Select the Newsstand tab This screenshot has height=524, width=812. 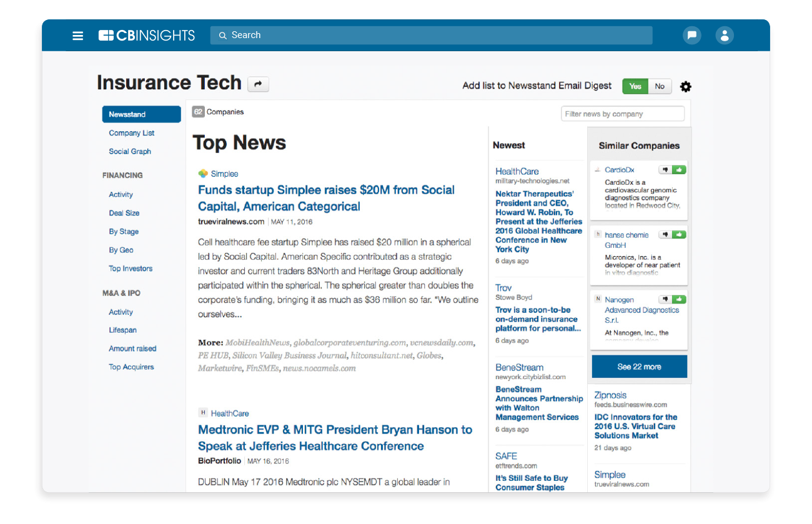pyautogui.click(x=142, y=114)
